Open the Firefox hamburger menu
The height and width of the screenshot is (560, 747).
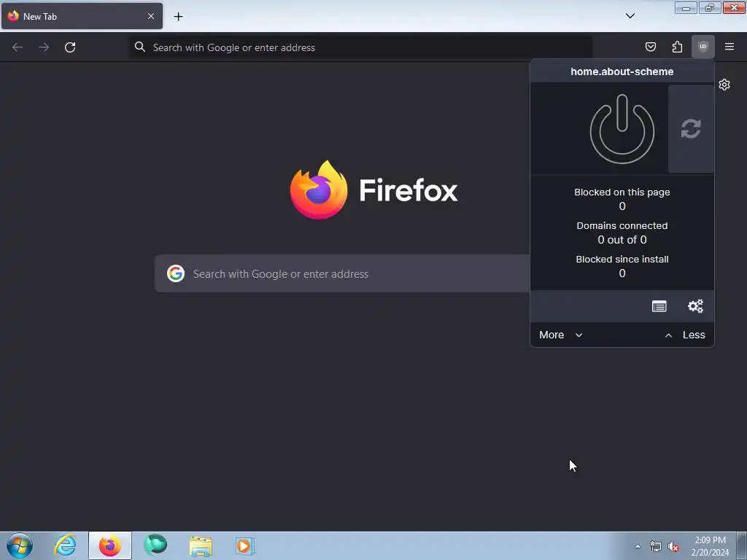coord(729,47)
